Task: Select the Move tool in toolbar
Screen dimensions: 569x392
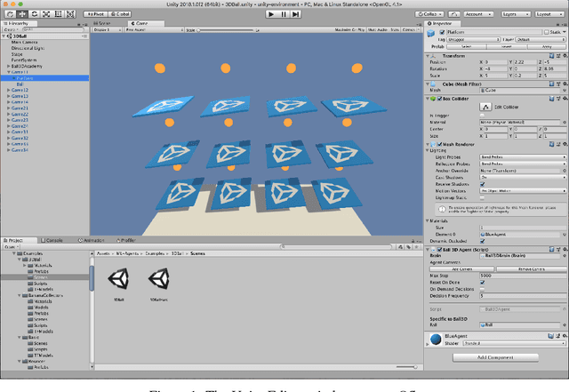Action: click(22, 14)
